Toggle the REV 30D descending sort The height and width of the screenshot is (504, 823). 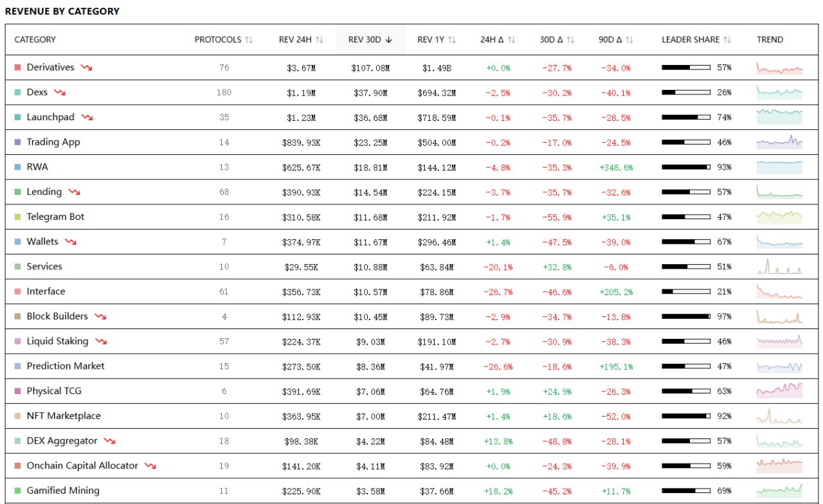click(370, 40)
